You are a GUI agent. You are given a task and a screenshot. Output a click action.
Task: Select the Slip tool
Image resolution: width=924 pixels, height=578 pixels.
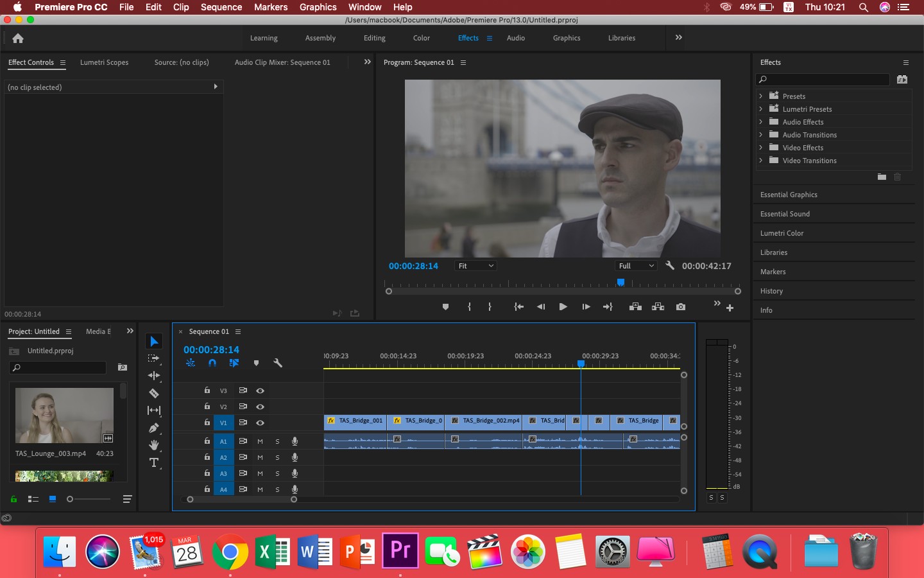[154, 410]
